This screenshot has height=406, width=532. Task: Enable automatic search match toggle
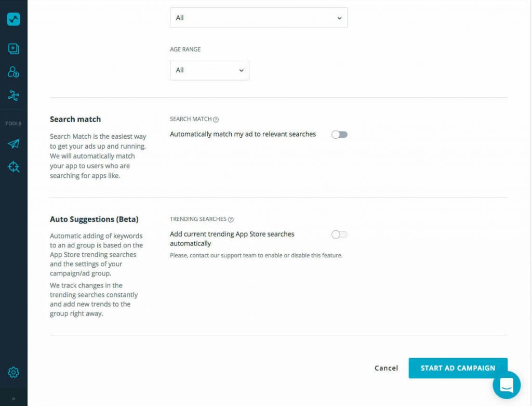339,135
